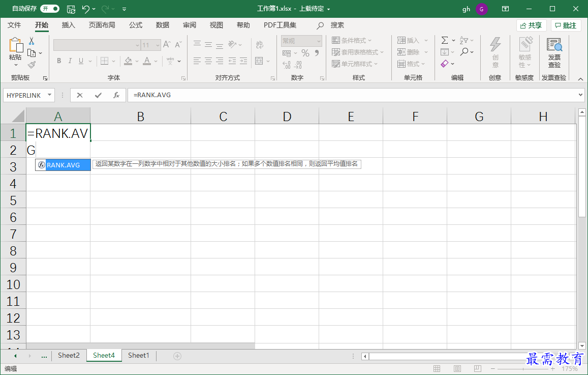Click the AutoSum sigma icon
The image size is (588, 375).
click(x=445, y=40)
